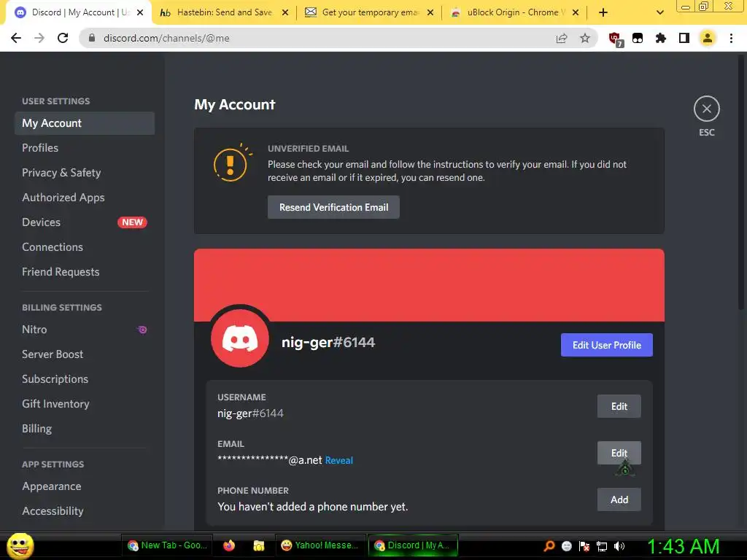747x560 pixels.
Task: Open the Chrome profile avatar
Action: pos(708,38)
